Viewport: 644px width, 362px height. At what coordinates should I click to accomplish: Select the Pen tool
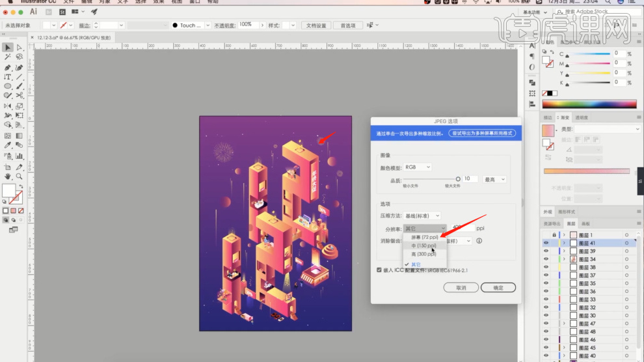coord(7,67)
